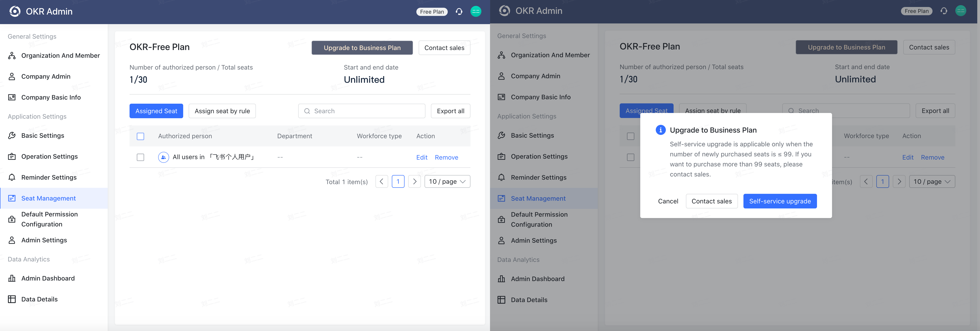Click the Company Basic Info icon
This screenshot has width=980, height=331.
coord(11,97)
